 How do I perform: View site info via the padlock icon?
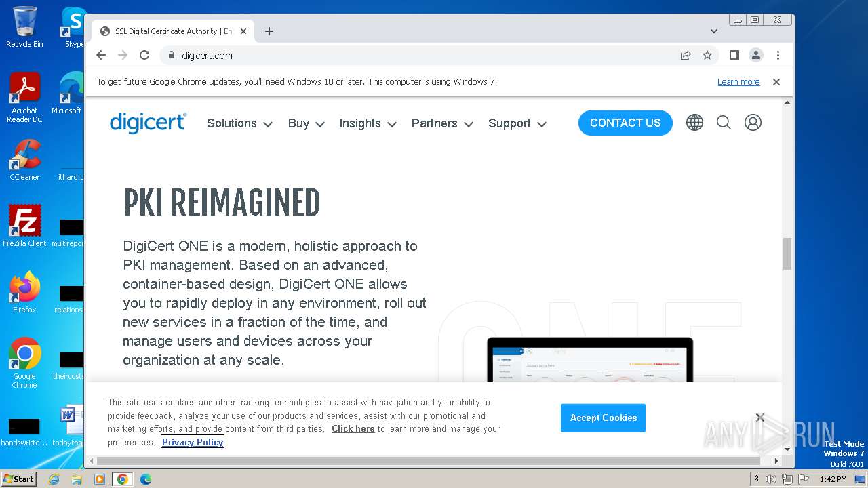point(171,56)
